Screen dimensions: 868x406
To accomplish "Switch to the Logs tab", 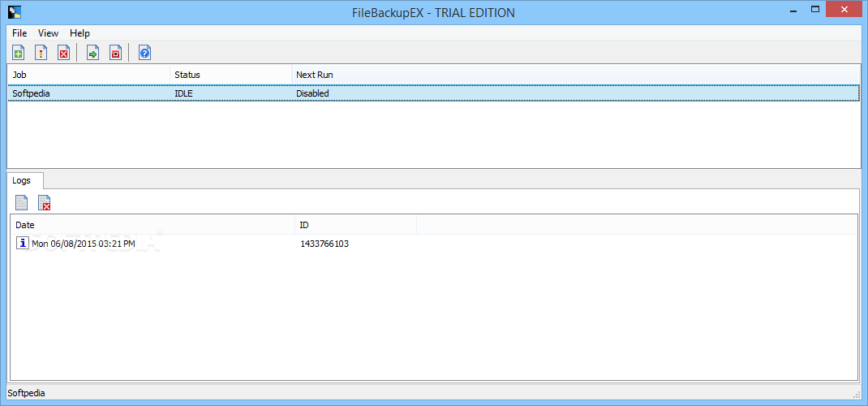I will [x=25, y=180].
